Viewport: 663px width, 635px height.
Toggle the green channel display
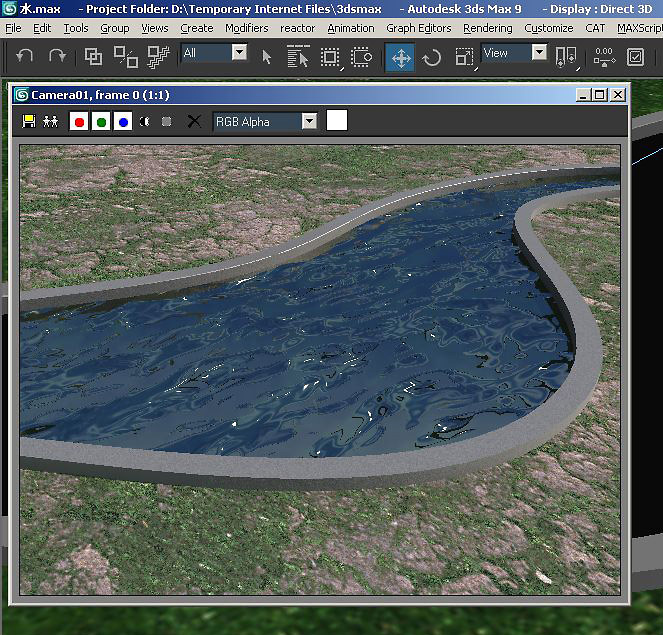coord(101,122)
